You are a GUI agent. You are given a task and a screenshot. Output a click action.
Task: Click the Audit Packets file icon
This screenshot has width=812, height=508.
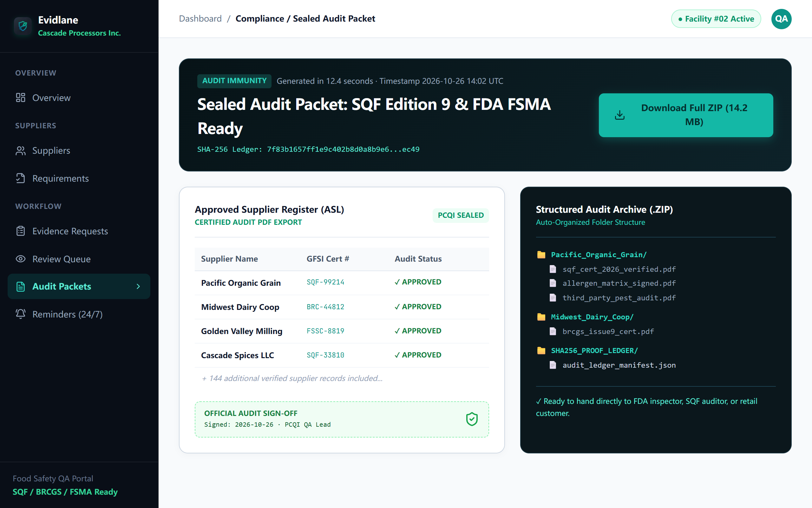21,287
